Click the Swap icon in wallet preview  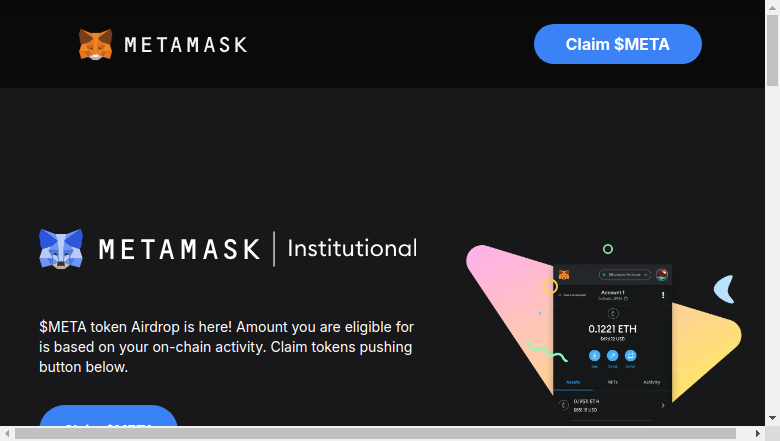630,355
